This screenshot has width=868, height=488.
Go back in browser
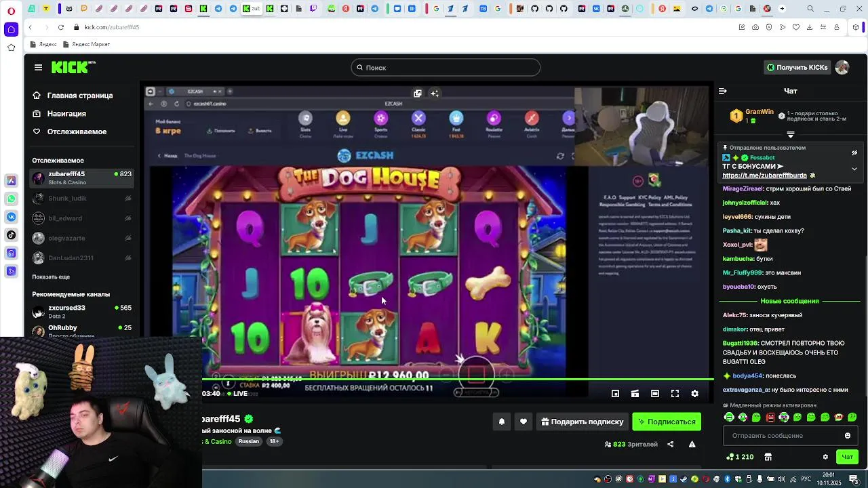(30, 27)
